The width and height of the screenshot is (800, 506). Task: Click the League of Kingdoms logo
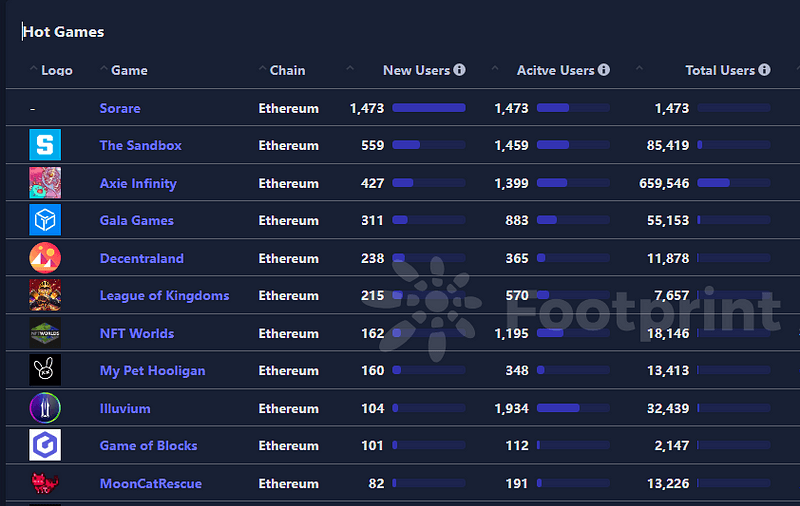(45, 295)
